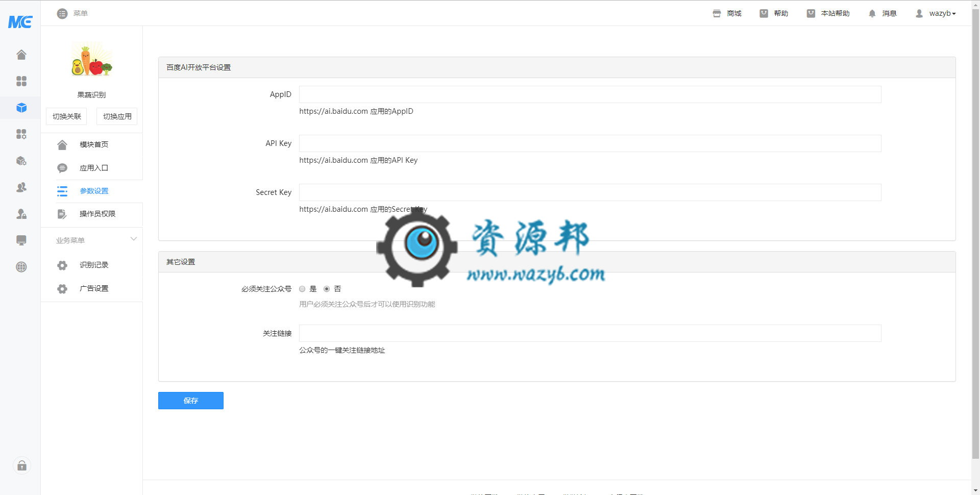Click the 菜单 menu toggle icon
980x495 pixels.
(62, 13)
